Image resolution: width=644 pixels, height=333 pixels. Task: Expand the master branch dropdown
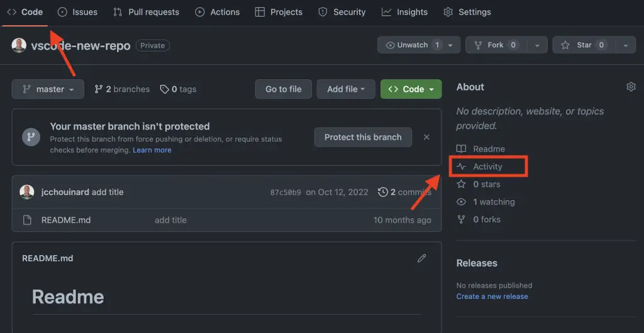click(x=48, y=89)
